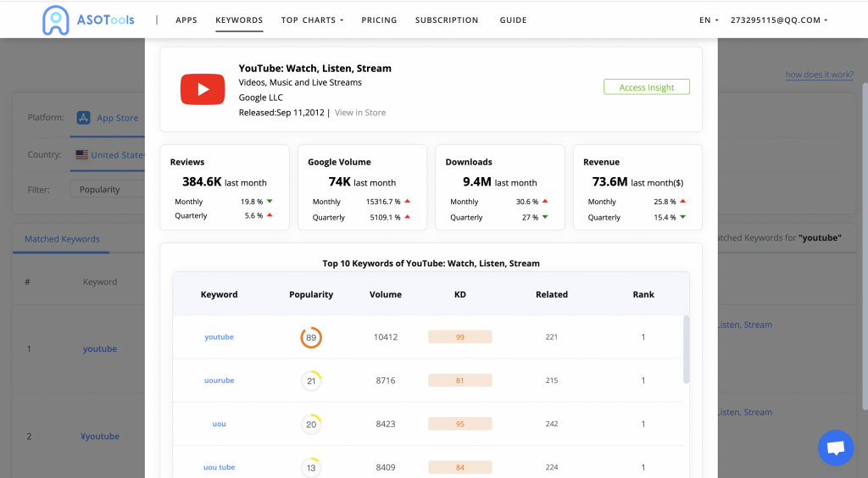
Task: Click the '384.6K' reviews value
Action: coord(202,182)
